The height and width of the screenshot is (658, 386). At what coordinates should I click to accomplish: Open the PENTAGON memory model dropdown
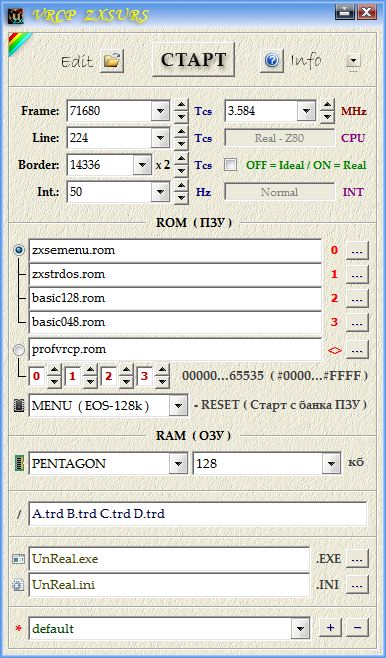179,464
